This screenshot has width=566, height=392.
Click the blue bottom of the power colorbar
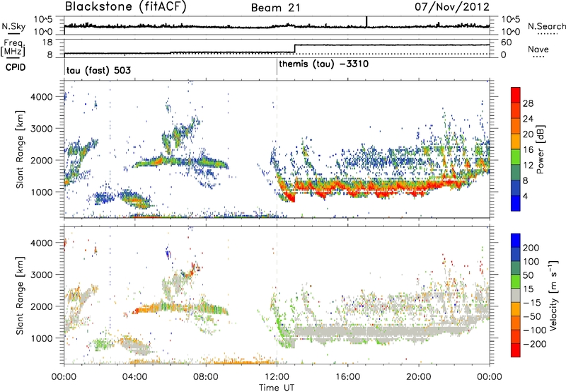point(516,204)
